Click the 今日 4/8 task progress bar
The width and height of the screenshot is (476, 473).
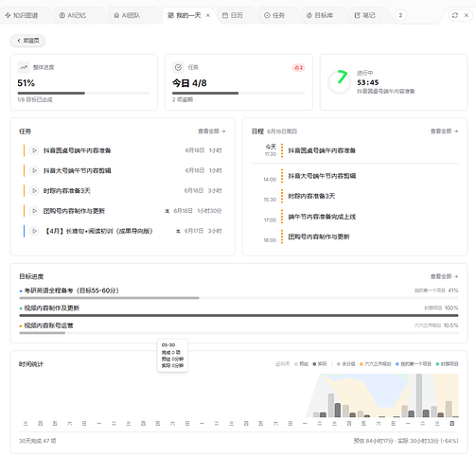238,93
